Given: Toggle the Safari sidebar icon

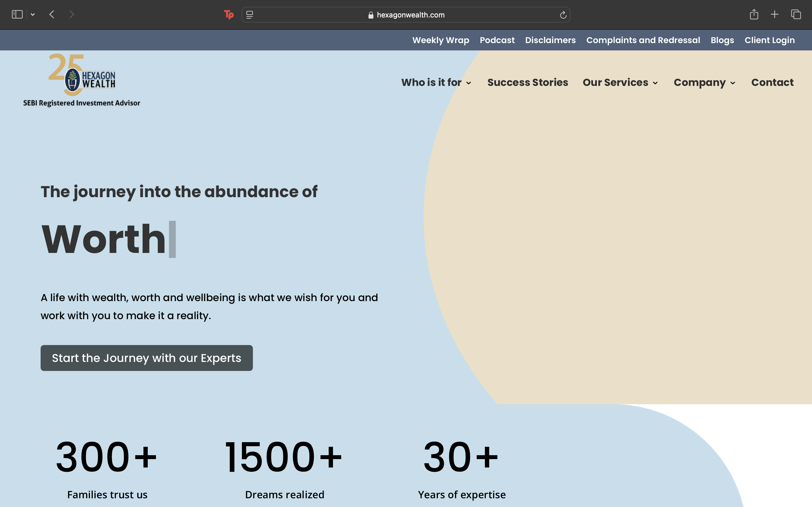Looking at the screenshot, I should click(x=17, y=14).
